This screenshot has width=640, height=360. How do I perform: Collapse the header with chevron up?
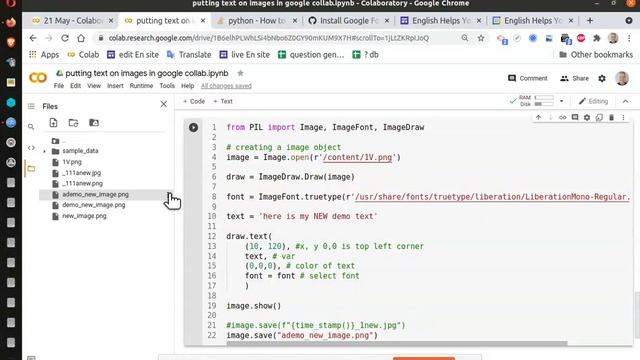click(626, 101)
